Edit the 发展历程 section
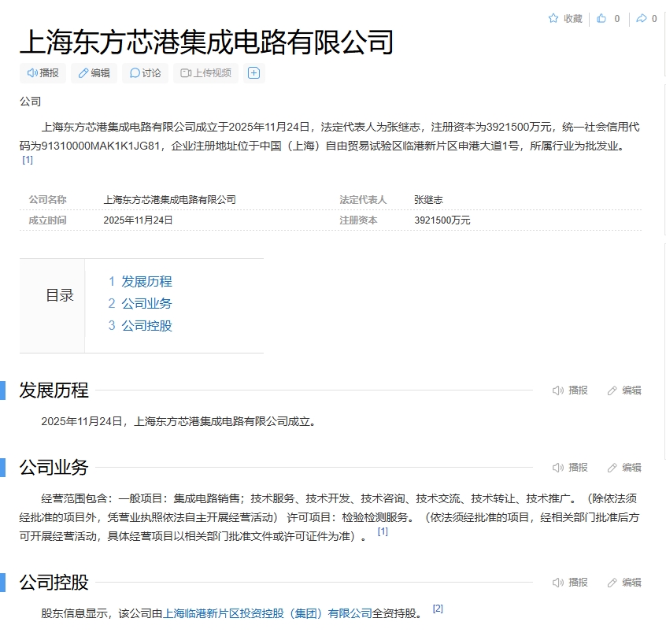Image resolution: width=666 pixels, height=644 pixels. pyautogui.click(x=624, y=390)
